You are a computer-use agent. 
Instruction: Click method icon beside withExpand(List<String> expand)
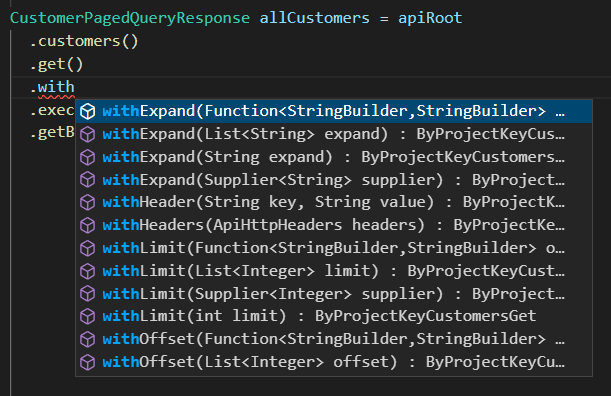(x=88, y=134)
